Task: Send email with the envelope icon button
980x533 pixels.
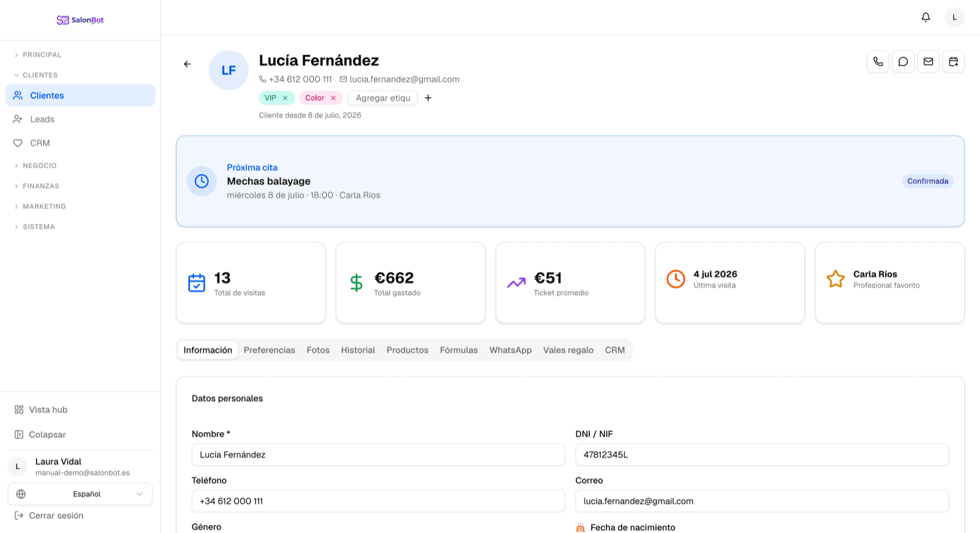Action: (928, 62)
